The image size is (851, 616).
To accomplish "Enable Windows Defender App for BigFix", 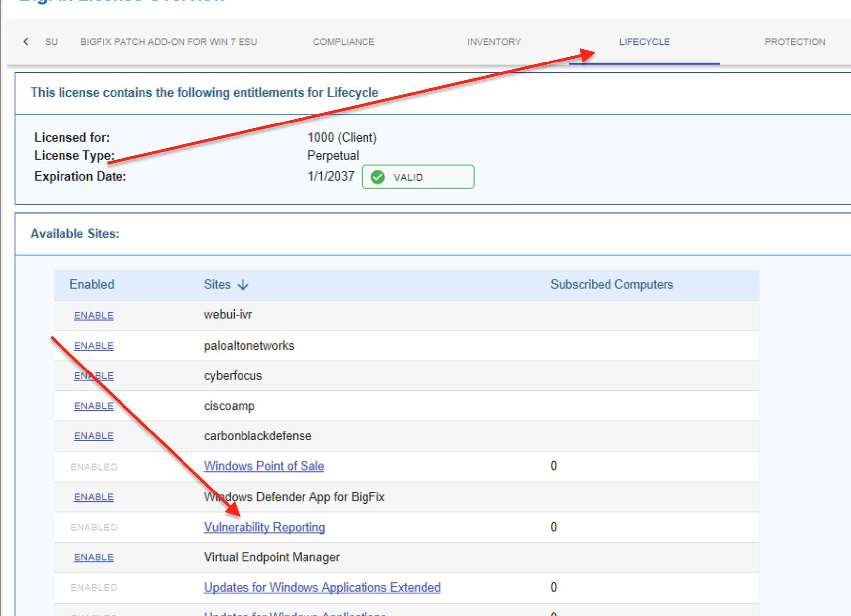I will (x=94, y=497).
